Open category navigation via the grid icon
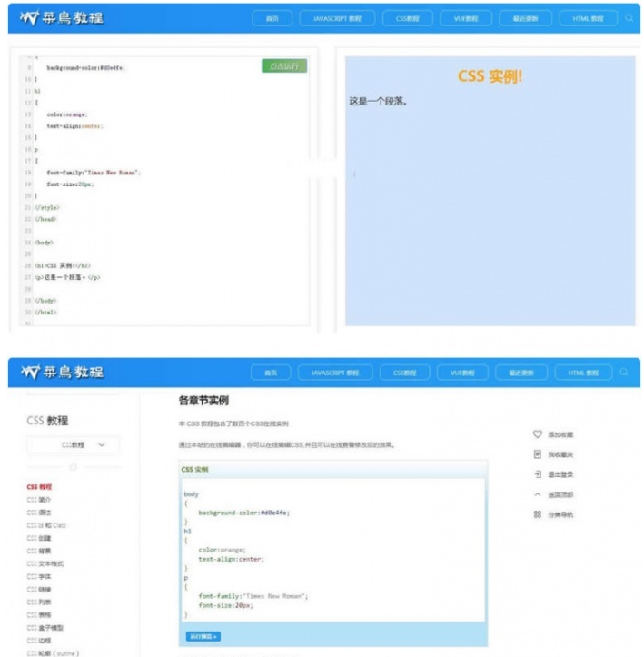The height and width of the screenshot is (657, 644). [537, 514]
